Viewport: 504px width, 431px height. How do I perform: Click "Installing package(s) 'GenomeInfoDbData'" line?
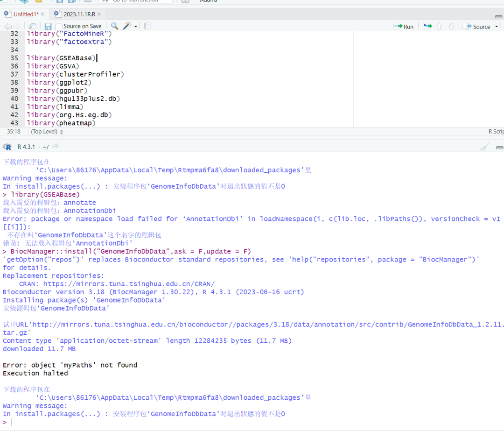84,300
